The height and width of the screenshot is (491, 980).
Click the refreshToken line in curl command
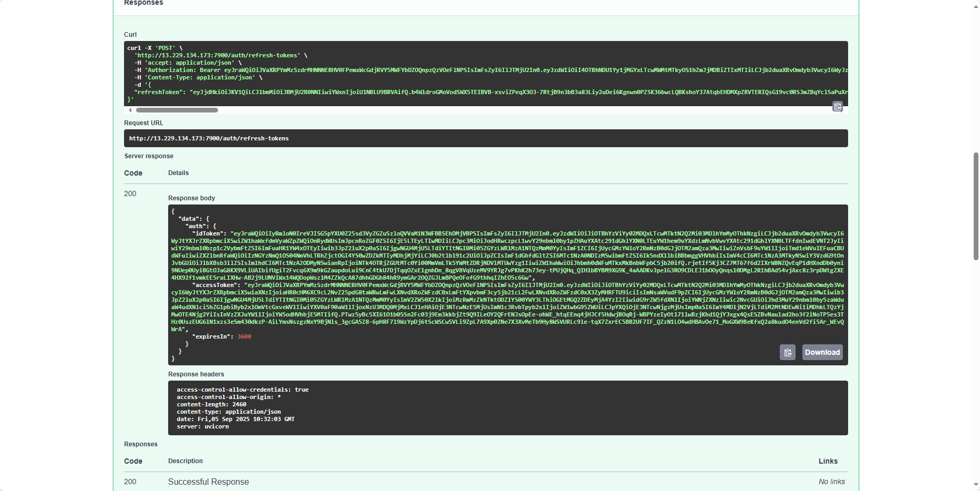click(315, 92)
